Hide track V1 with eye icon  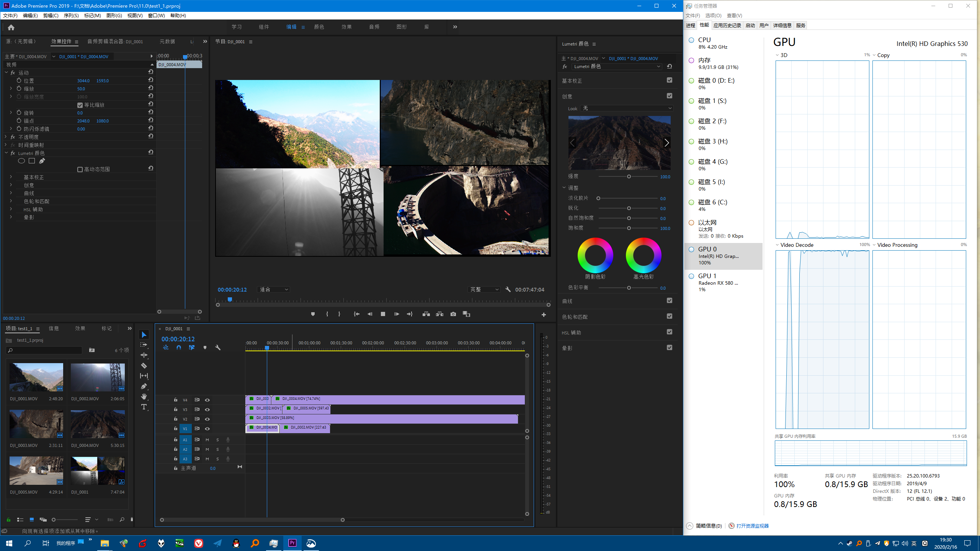click(x=207, y=429)
